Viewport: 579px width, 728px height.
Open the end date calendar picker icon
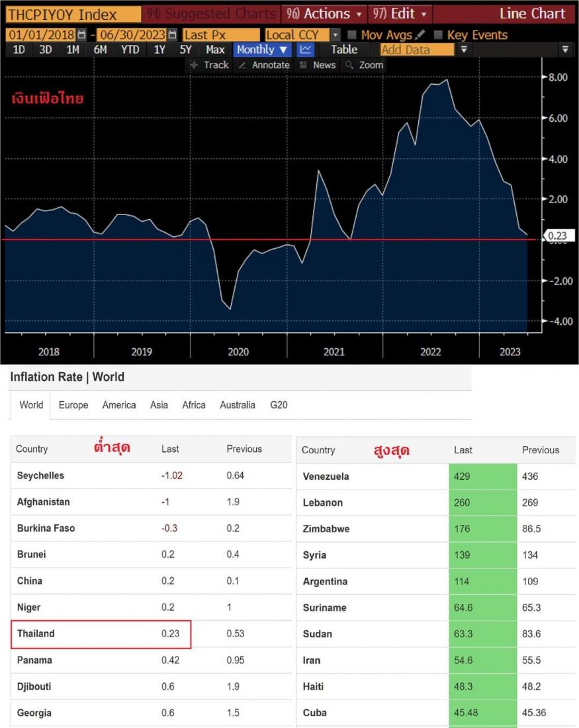tap(172, 34)
